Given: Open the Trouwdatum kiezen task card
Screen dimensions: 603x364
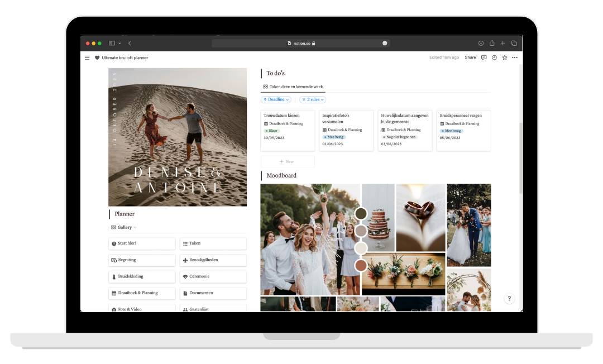Looking at the screenshot, I should tap(288, 131).
